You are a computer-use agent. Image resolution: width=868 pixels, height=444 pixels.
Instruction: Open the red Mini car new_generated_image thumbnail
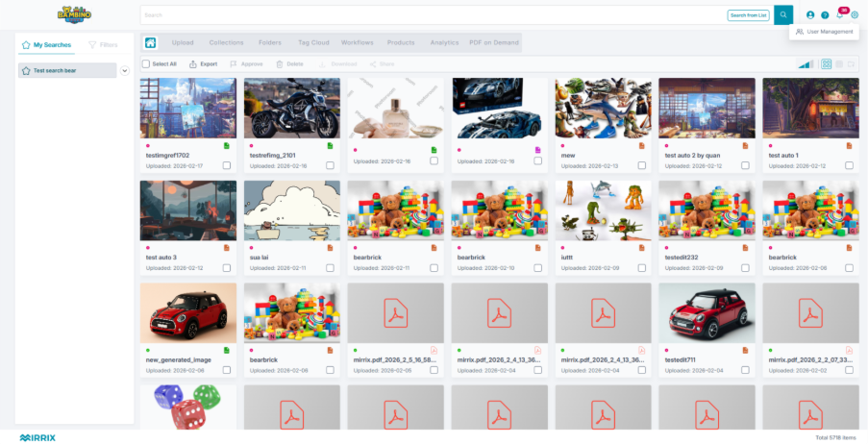click(x=188, y=312)
